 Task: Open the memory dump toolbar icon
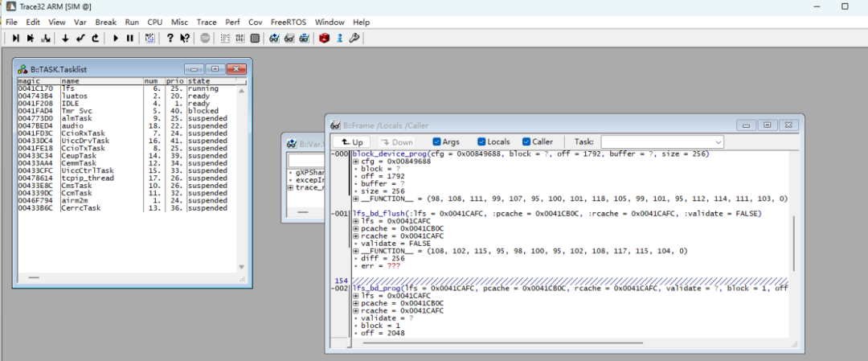240,39
